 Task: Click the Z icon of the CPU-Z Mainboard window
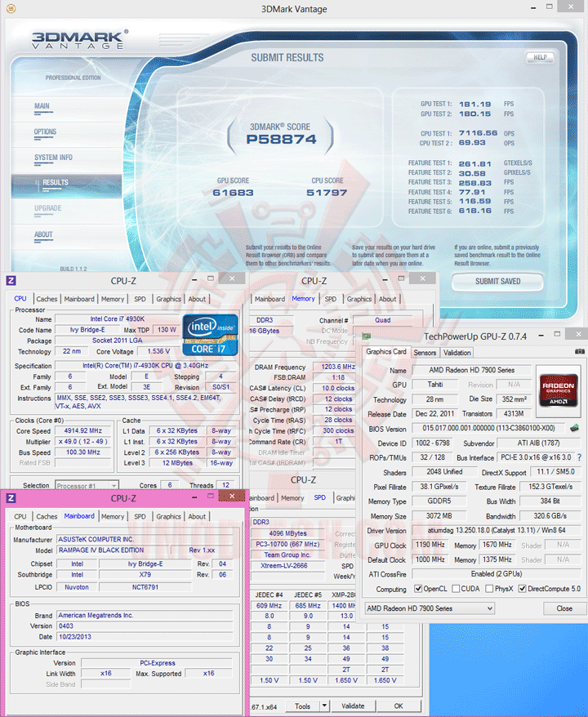(11, 498)
